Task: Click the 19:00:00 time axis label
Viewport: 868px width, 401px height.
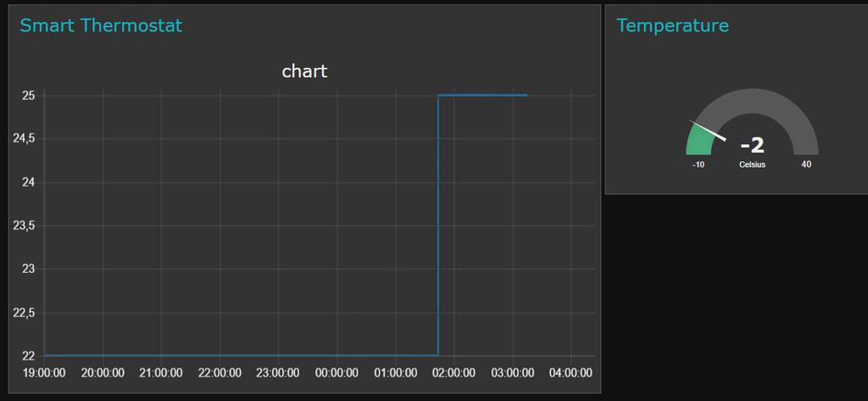Action: 44,373
